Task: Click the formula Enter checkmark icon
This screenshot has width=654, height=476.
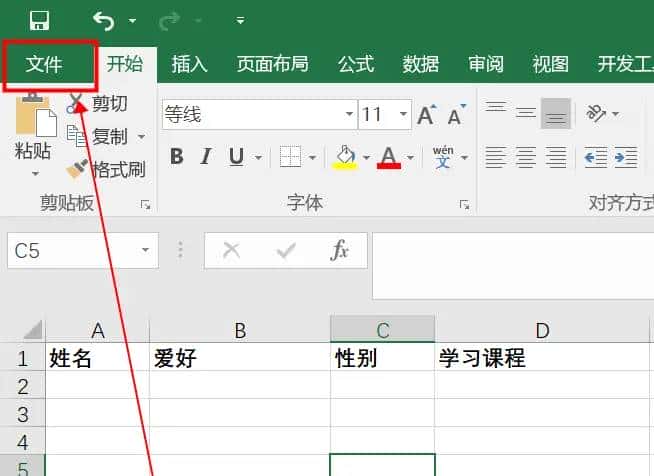Action: pyautogui.click(x=286, y=250)
